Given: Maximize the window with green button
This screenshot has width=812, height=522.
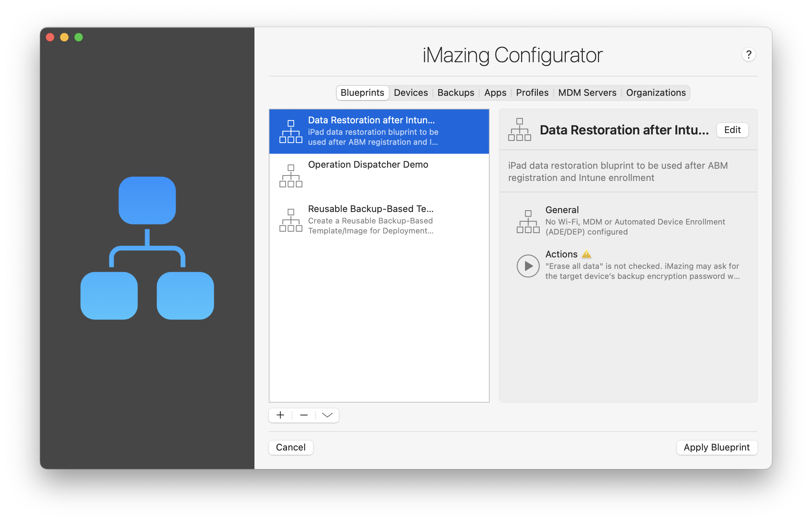Looking at the screenshot, I should click(x=79, y=37).
